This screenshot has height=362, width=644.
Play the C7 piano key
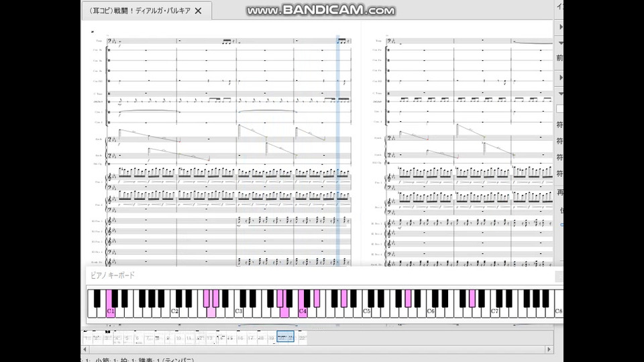(494, 312)
